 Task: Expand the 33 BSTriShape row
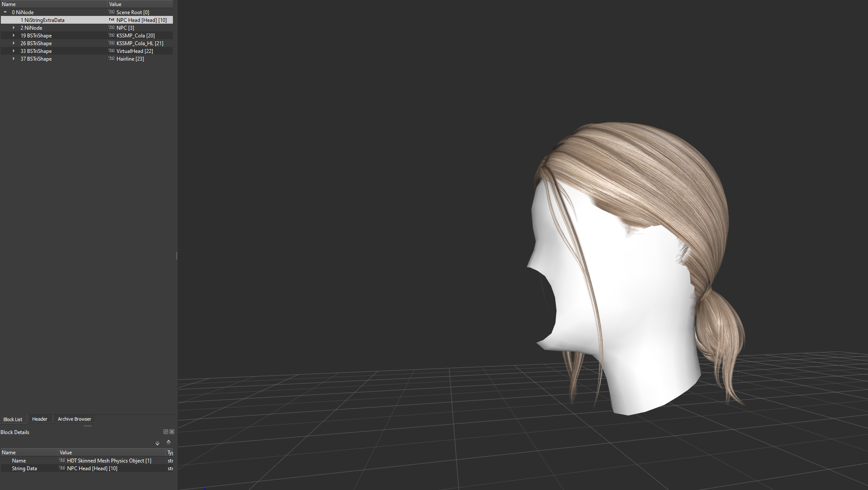coord(14,51)
